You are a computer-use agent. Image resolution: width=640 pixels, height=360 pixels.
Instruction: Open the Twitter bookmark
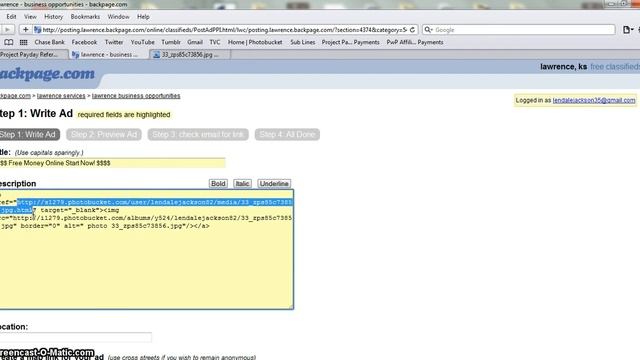(114, 42)
